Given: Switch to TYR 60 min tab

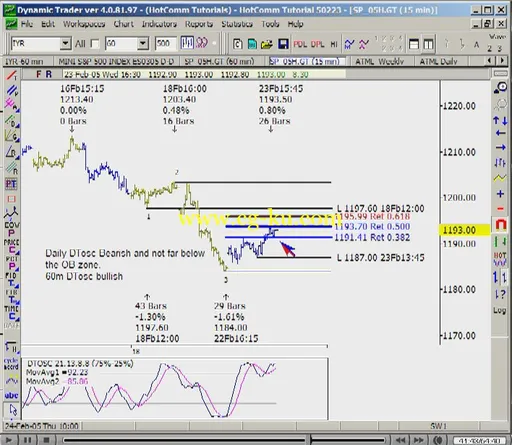Looking at the screenshot, I should pos(24,61).
